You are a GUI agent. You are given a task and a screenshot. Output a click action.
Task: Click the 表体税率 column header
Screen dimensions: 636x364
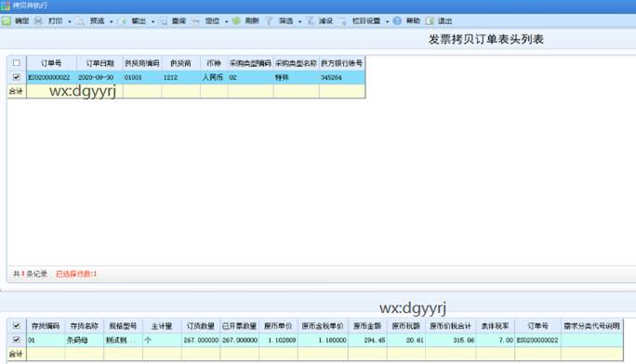(x=495, y=326)
